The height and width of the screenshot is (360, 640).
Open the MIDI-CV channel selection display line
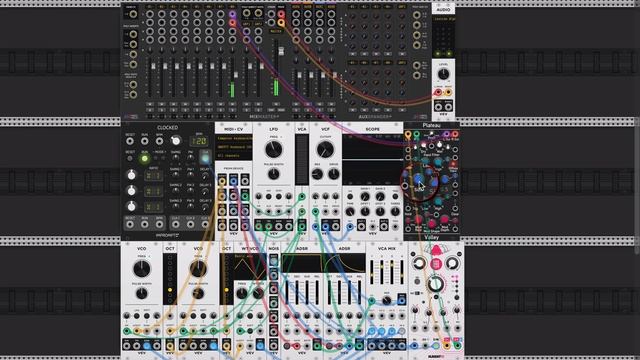tap(234, 156)
